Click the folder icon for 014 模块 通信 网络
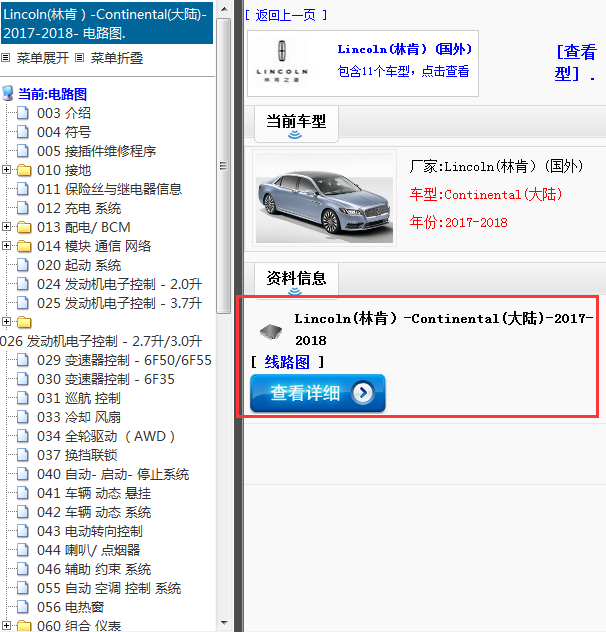Screen dimensions: 606x632 [24, 246]
